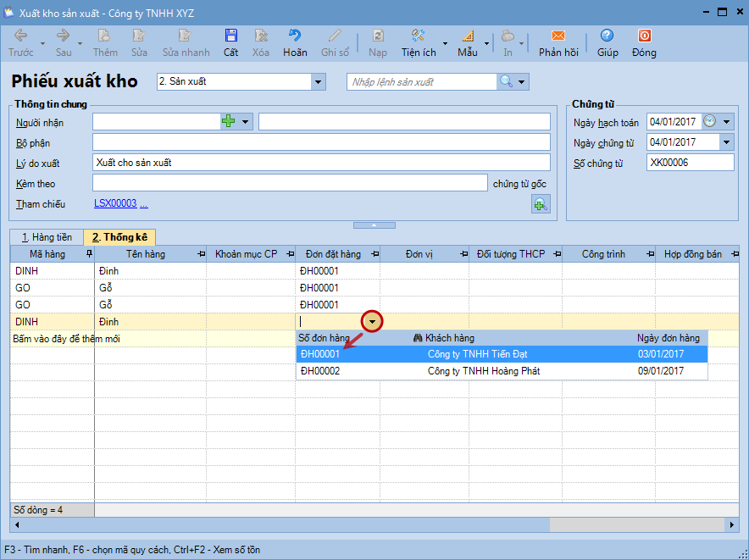This screenshot has height=560, width=749.
Task: Click the Lý do xuất input field
Action: pos(320,163)
